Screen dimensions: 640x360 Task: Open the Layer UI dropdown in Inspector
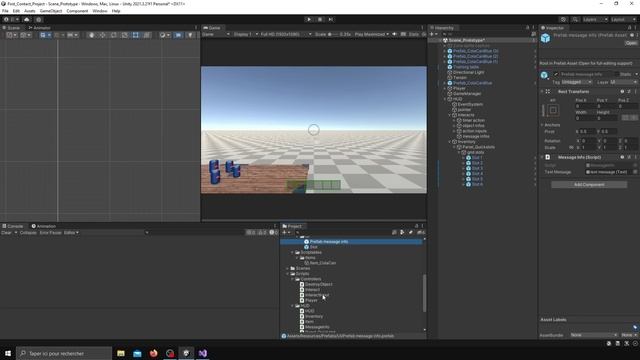623,82
